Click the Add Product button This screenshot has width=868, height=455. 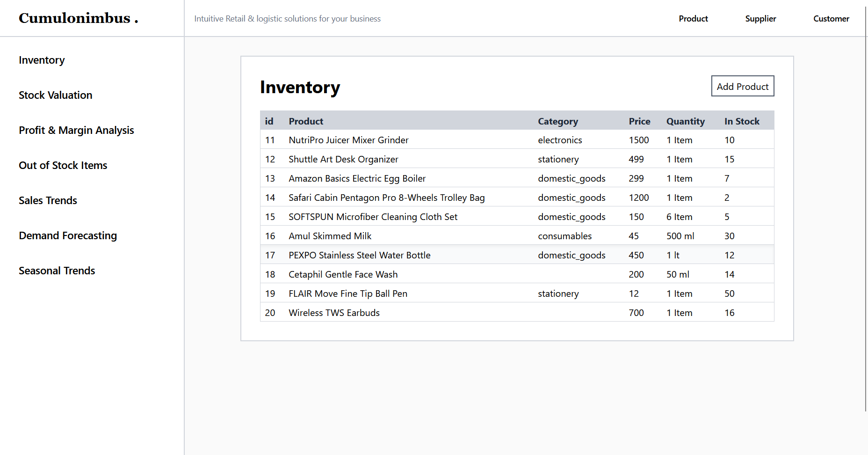[742, 87]
